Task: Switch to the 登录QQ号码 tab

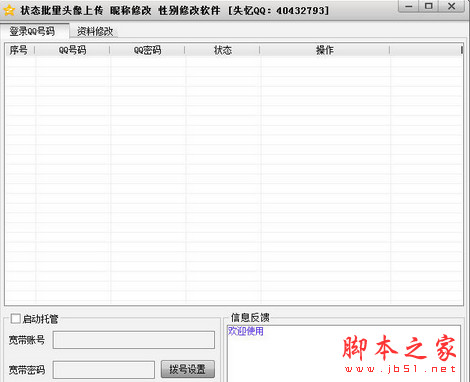Action: (34, 31)
